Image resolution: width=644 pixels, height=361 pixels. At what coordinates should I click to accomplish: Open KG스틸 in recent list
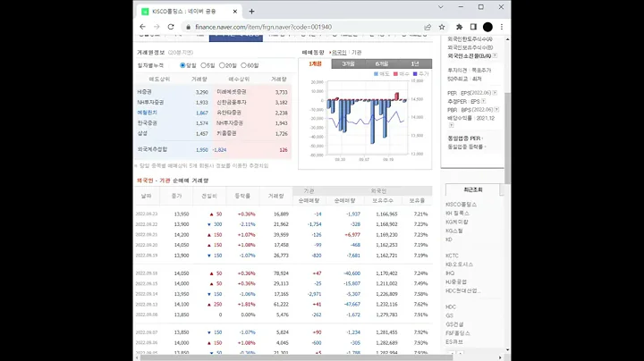453,231
